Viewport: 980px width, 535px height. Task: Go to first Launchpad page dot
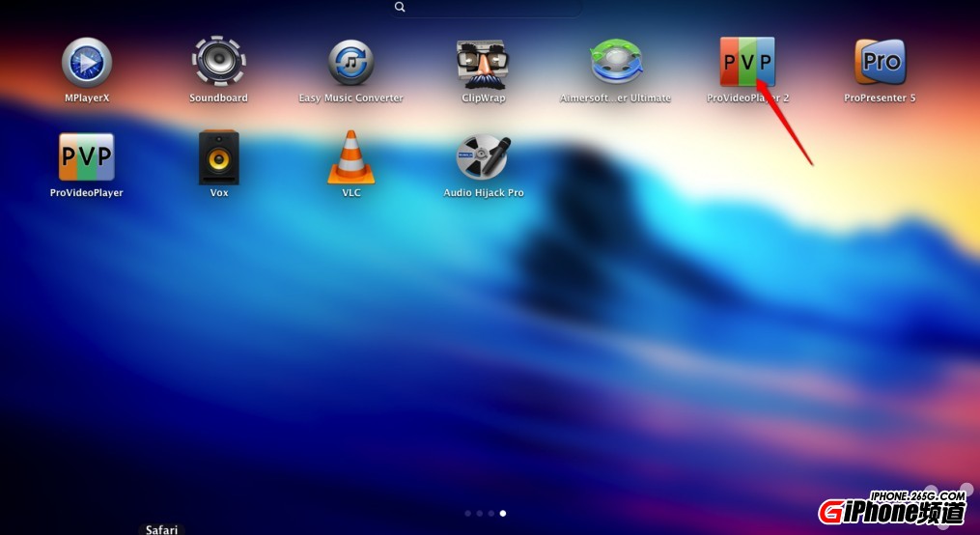tap(467, 513)
